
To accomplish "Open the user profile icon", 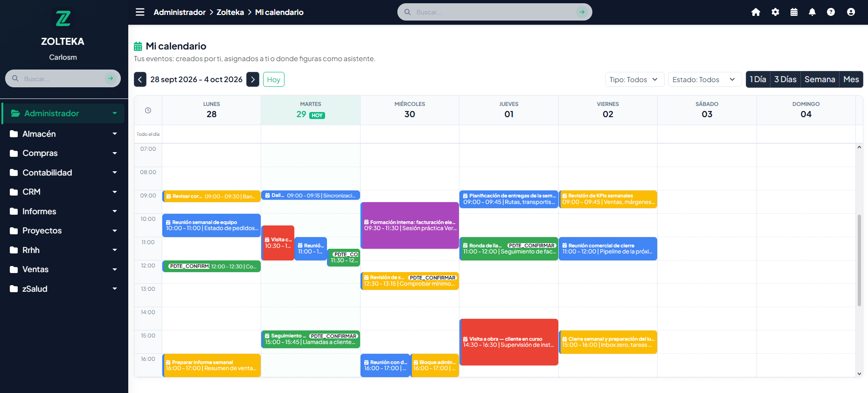I will click(x=851, y=12).
